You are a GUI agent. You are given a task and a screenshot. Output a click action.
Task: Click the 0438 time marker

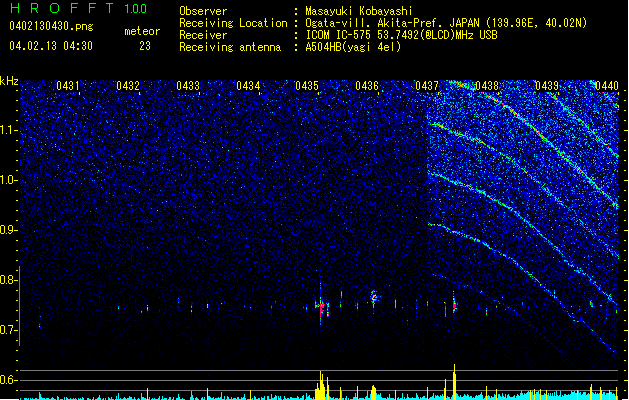tap(487, 86)
